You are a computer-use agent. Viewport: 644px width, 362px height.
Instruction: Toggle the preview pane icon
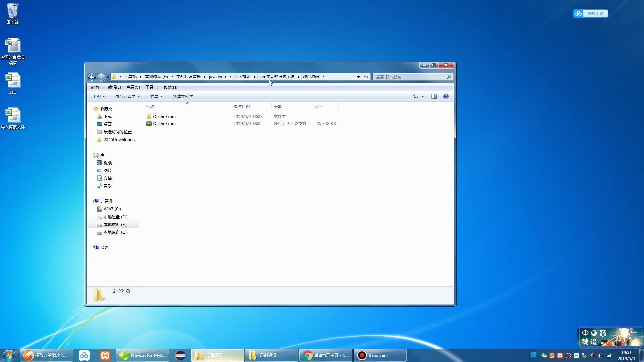tap(434, 97)
